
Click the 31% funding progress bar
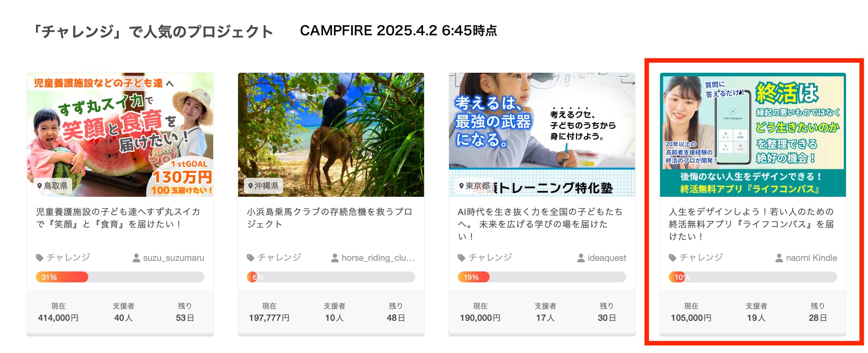pyautogui.click(x=120, y=277)
